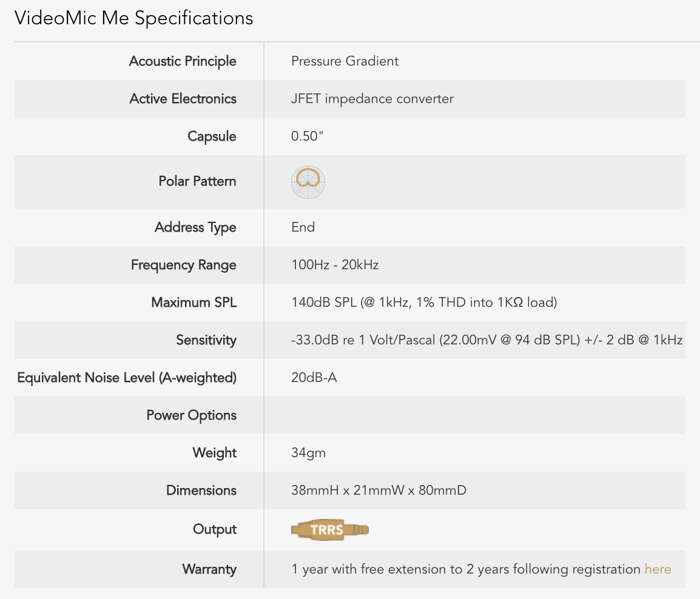Click the JFET impedance converter text

(372, 99)
